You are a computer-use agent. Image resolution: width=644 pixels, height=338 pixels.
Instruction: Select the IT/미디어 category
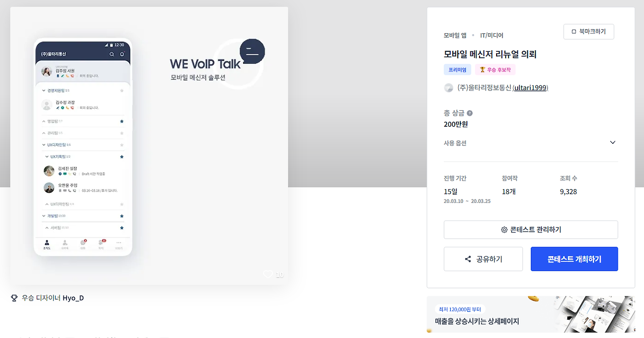(492, 35)
